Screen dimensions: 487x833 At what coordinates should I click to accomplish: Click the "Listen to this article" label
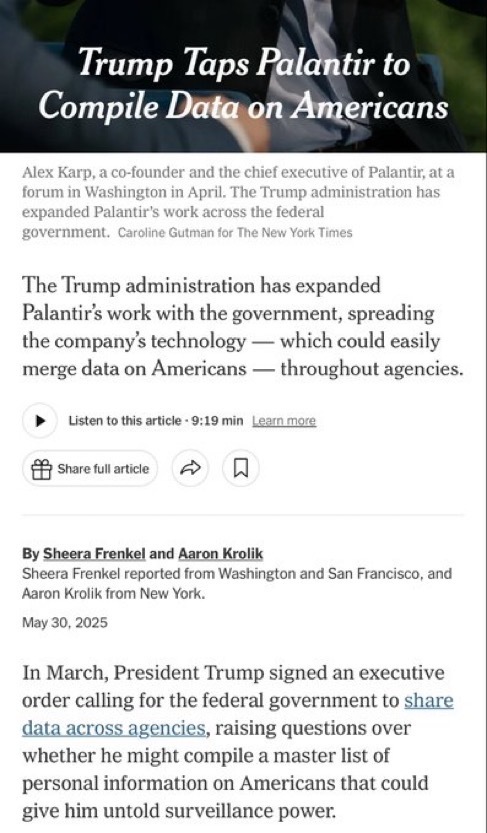(x=125, y=421)
